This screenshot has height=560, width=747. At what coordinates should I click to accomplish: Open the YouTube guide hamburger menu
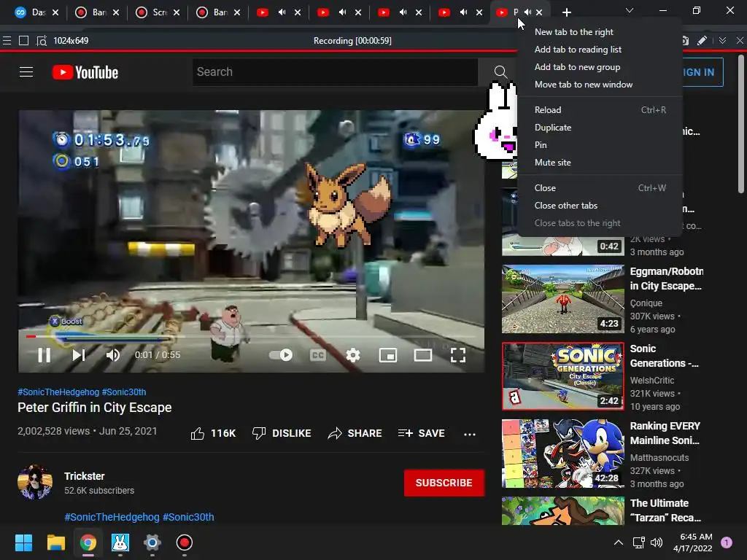(x=26, y=72)
